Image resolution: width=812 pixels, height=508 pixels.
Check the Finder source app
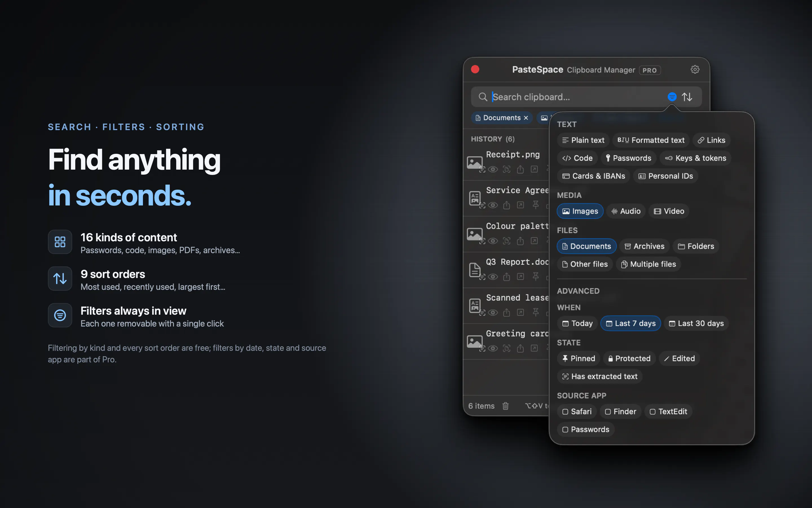[620, 411]
